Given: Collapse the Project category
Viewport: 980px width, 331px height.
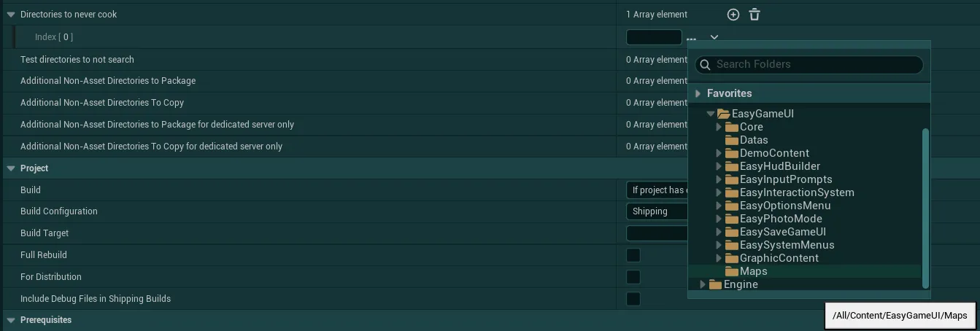Looking at the screenshot, I should tap(11, 168).
